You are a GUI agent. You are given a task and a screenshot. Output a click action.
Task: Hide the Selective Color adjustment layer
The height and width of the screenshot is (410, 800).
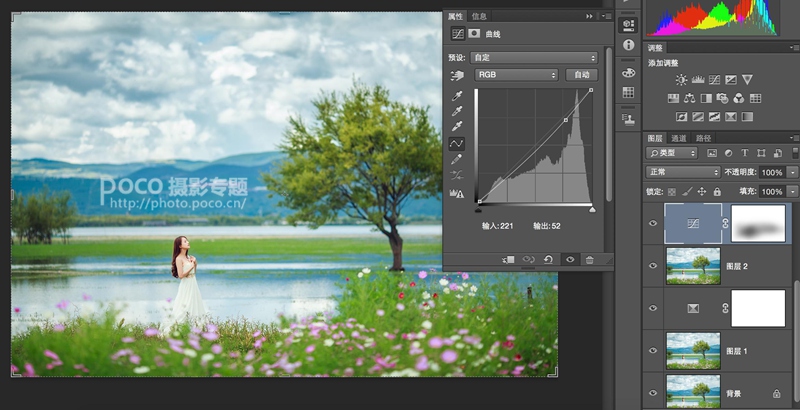pyautogui.click(x=653, y=308)
